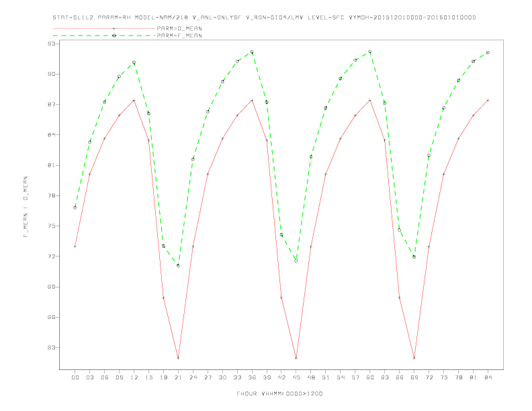Click the Y-axis tick value 78

coord(52,195)
